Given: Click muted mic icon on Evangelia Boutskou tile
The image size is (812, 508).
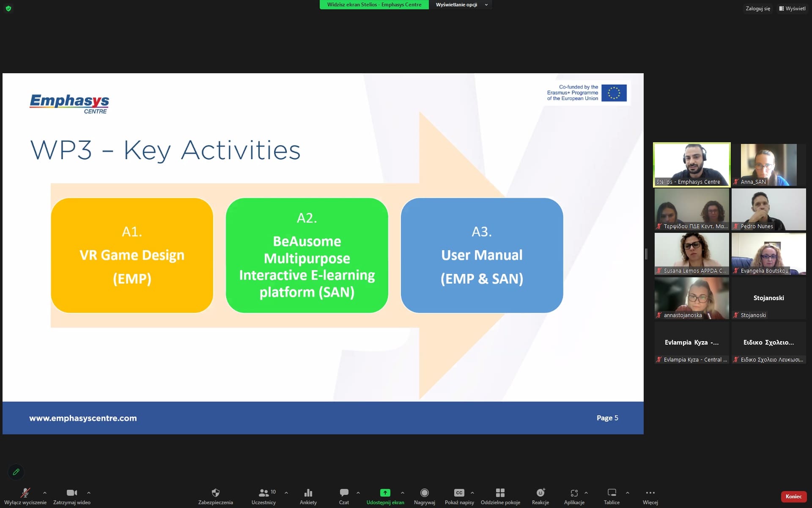Looking at the screenshot, I should click(x=736, y=271).
